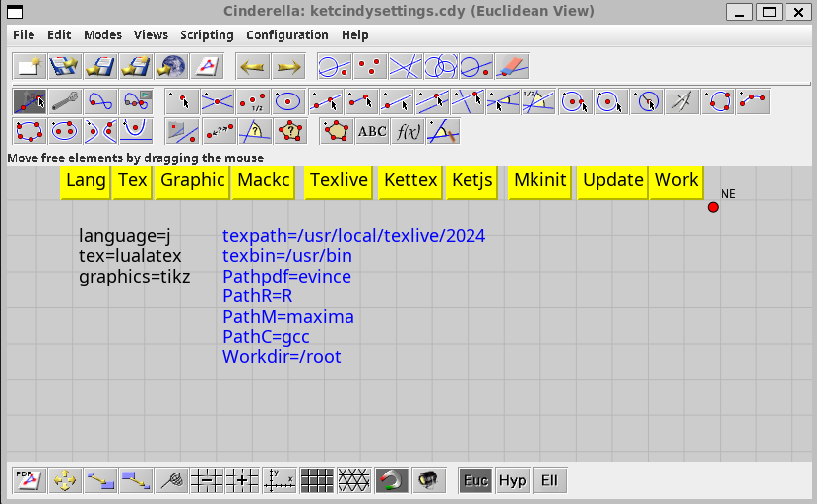Click the yellow Work button

(x=676, y=182)
